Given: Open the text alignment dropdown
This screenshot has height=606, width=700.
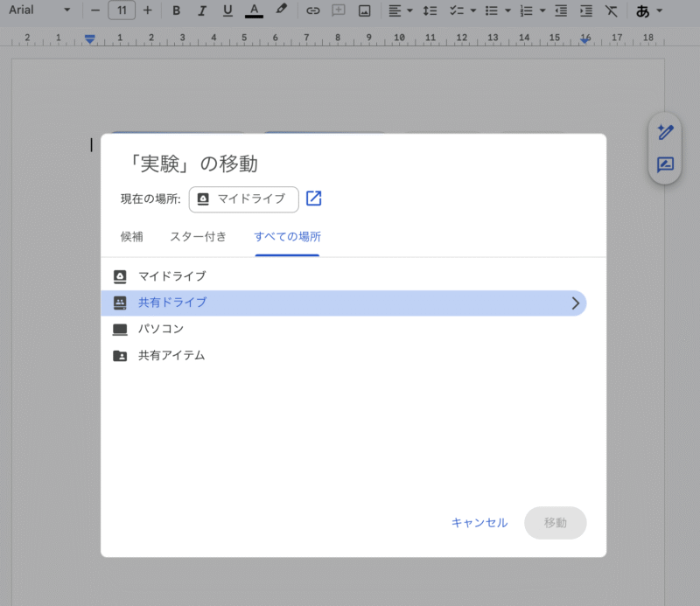Looking at the screenshot, I should [400, 10].
